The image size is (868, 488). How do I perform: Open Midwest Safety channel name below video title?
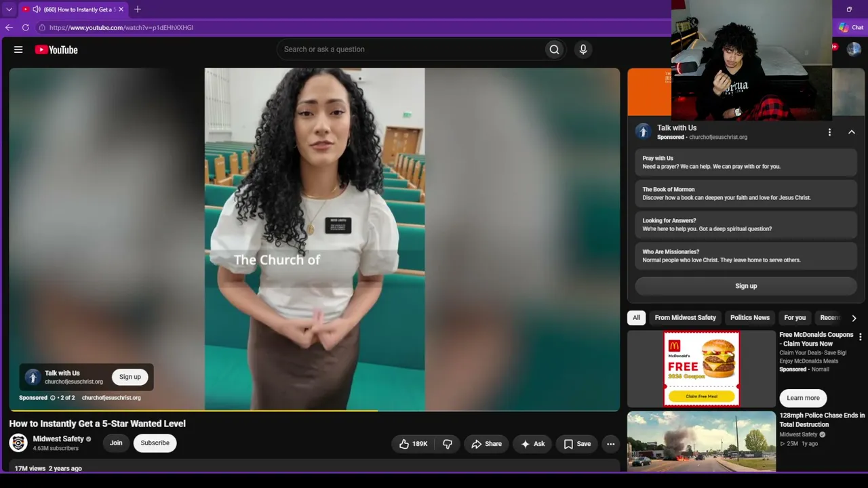58,439
